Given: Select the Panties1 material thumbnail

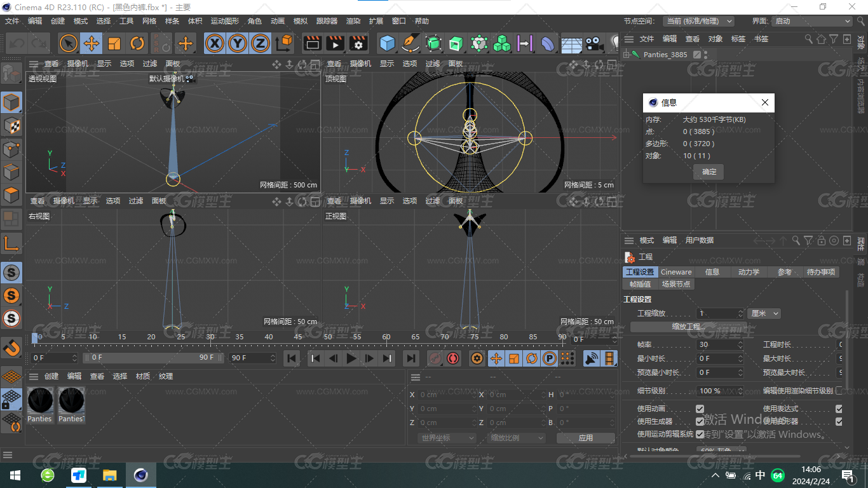Looking at the screenshot, I should pos(71,405).
